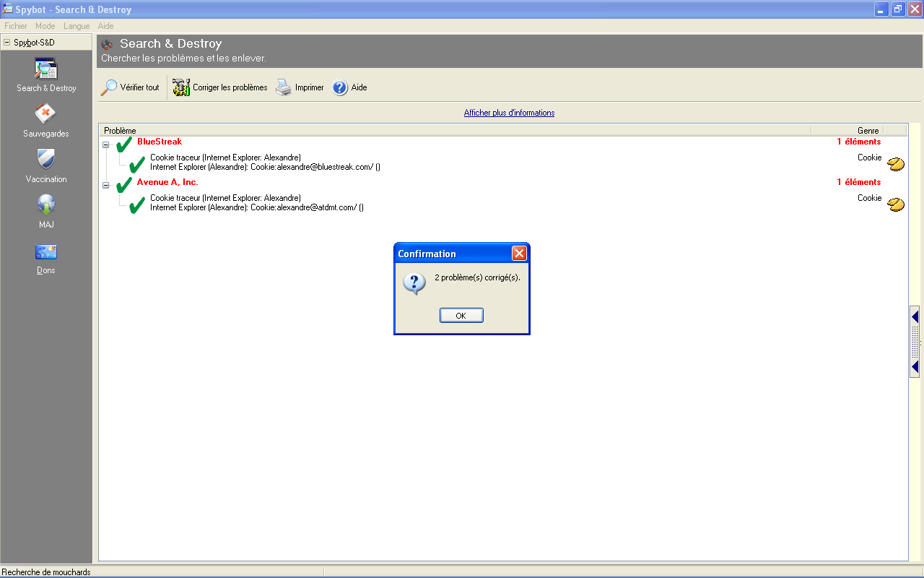
Task: Click the Cookie genre label in Avenue A row
Action: 870,198
